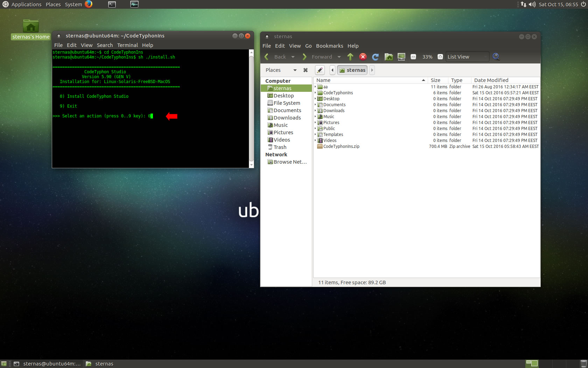Expand the Pictures folder row in list

pos(315,123)
